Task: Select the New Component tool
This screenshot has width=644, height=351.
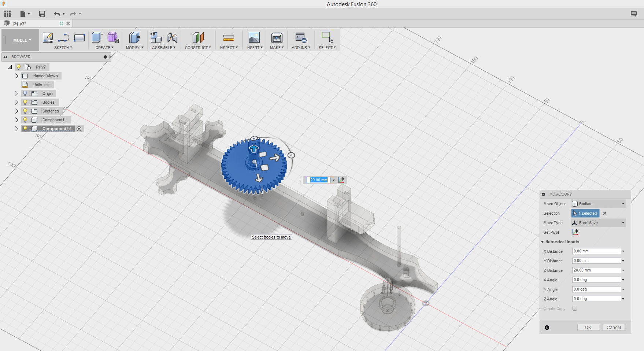Action: (x=156, y=37)
